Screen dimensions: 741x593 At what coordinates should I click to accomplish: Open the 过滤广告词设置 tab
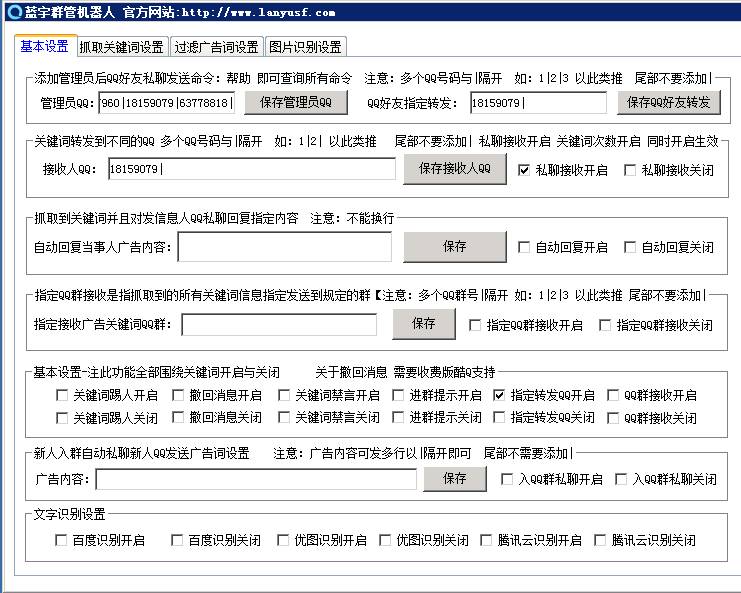[216, 47]
